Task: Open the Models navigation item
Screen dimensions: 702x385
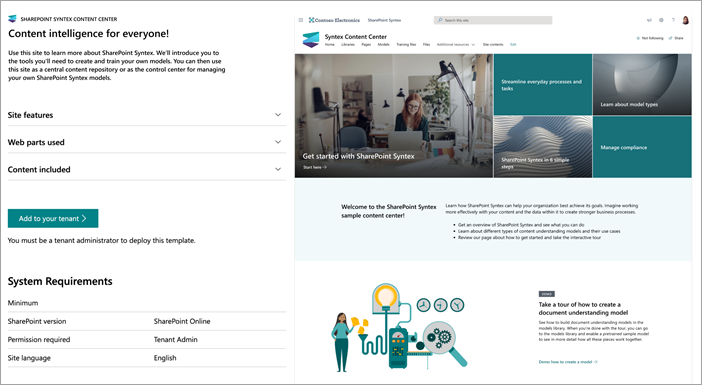Action: (384, 45)
